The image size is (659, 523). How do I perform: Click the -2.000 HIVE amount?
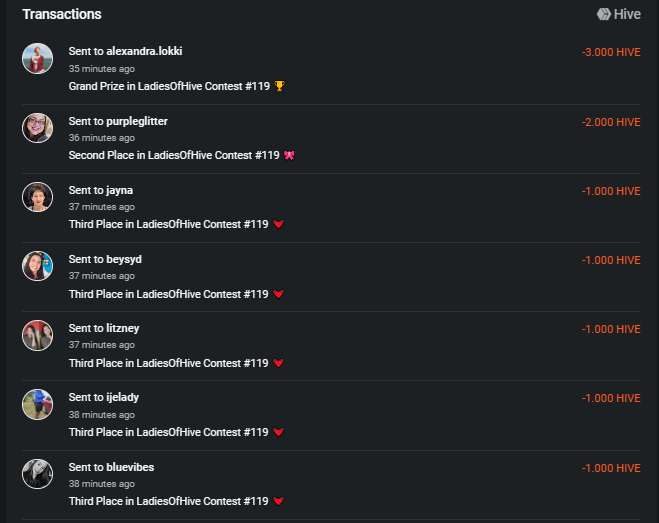(x=610, y=122)
